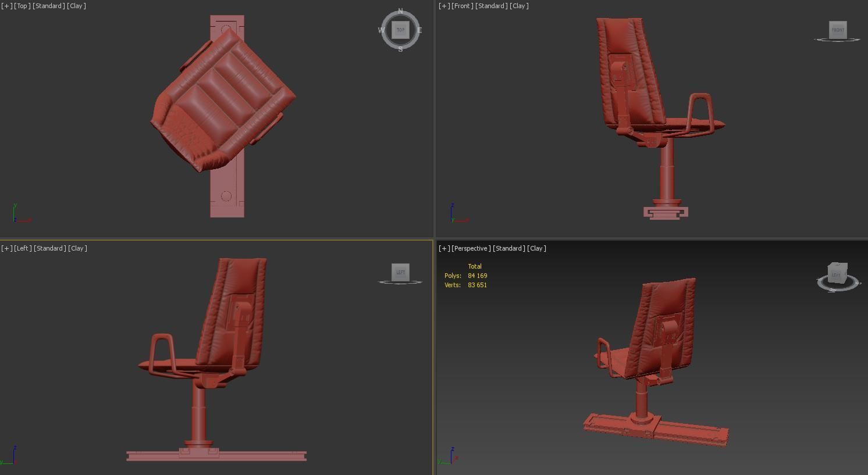
Task: Open the [Standard] menu in the Perspective viewport
Action: tap(508, 248)
